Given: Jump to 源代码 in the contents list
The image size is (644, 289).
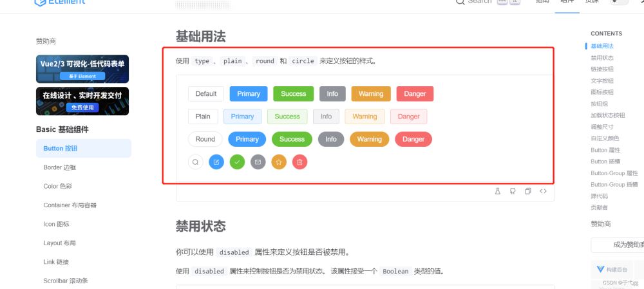Looking at the screenshot, I should point(599,196).
